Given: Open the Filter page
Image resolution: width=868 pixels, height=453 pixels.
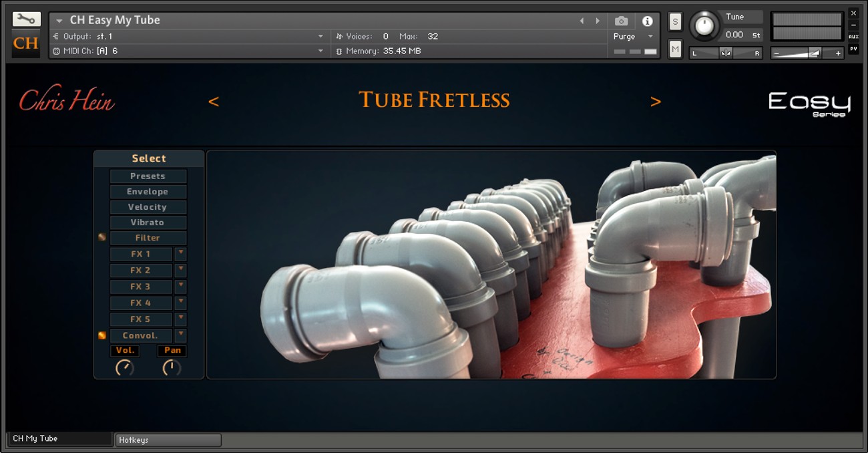Looking at the screenshot, I should tap(148, 238).
